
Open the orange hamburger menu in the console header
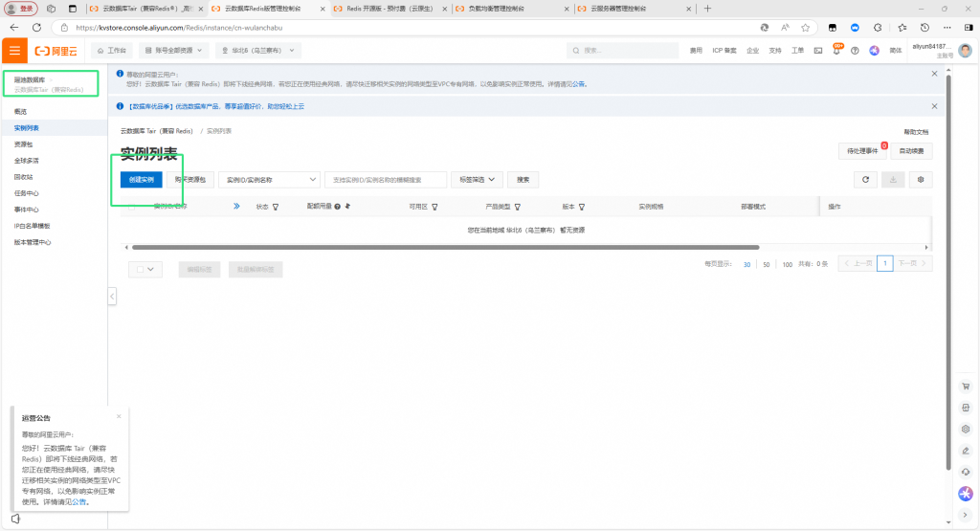click(x=14, y=50)
